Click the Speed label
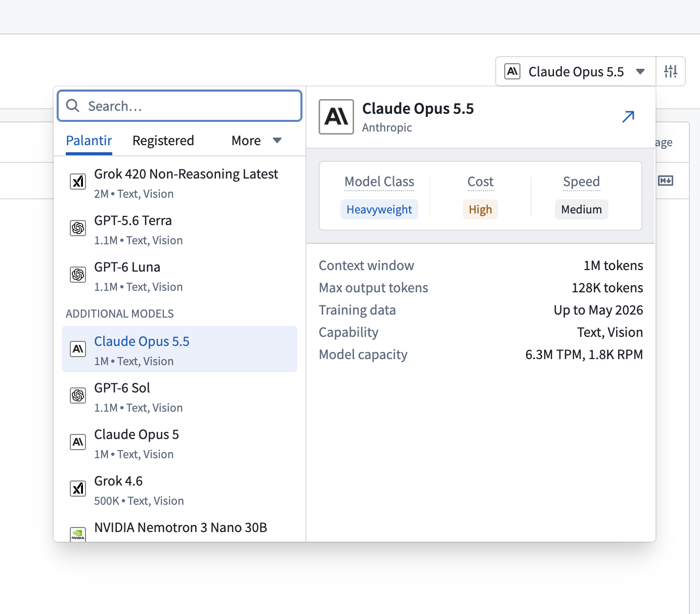Screen dimensions: 700x614 coord(582,182)
